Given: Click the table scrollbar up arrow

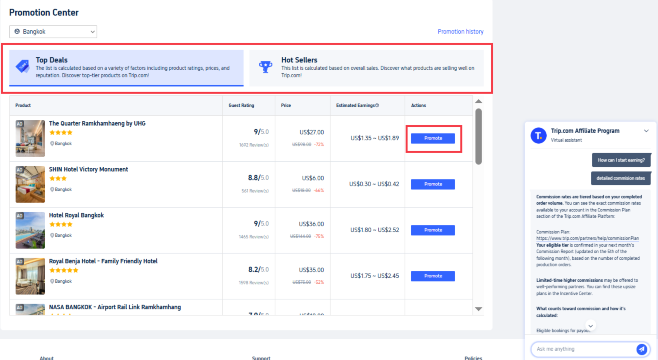Looking at the screenshot, I should (x=478, y=101).
